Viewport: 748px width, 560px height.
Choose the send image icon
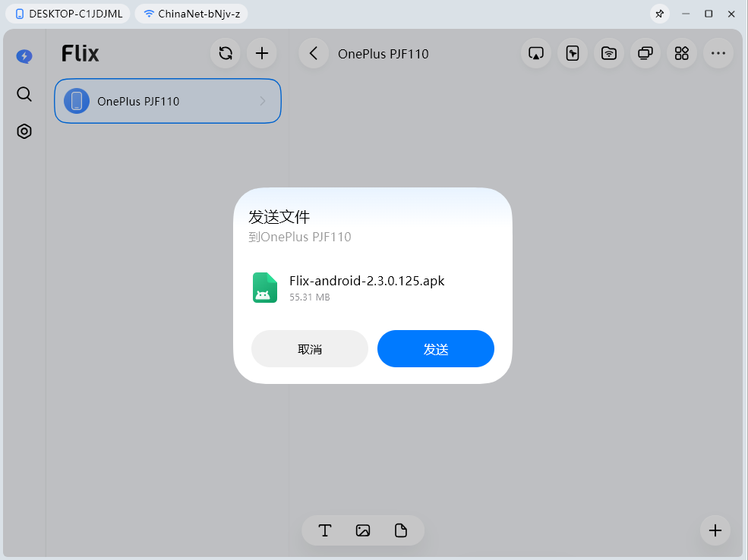363,530
